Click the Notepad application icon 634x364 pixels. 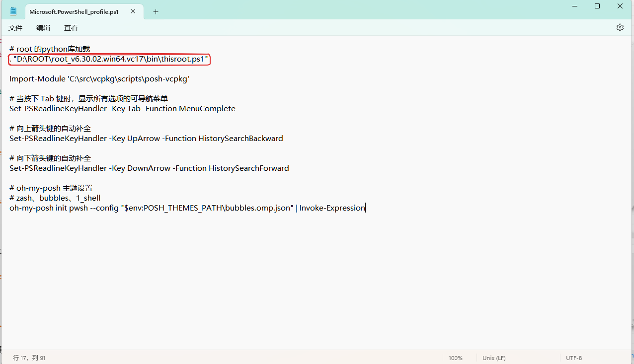[13, 11]
